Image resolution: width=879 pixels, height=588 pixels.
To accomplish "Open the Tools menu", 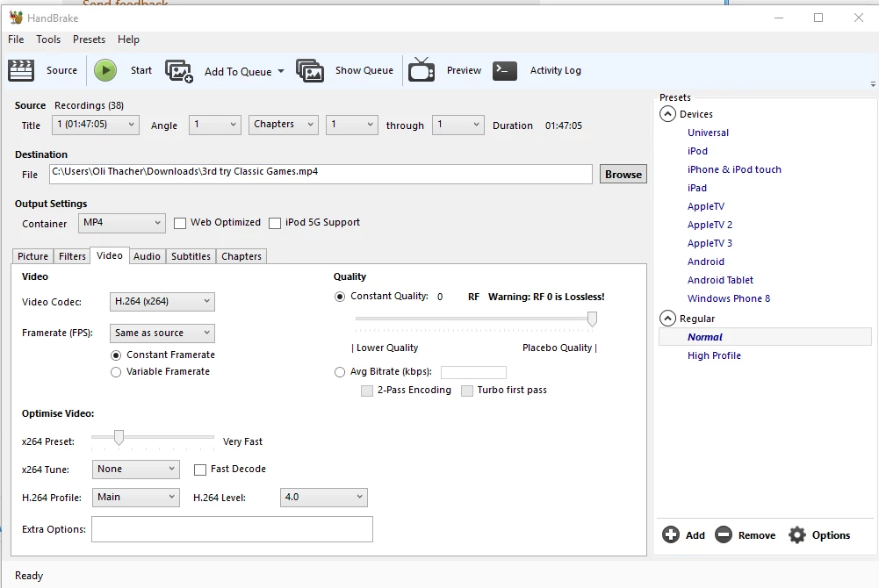I will [x=48, y=39].
